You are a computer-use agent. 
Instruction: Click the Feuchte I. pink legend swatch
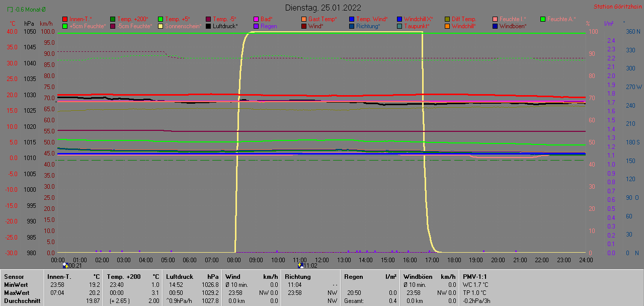click(495, 19)
